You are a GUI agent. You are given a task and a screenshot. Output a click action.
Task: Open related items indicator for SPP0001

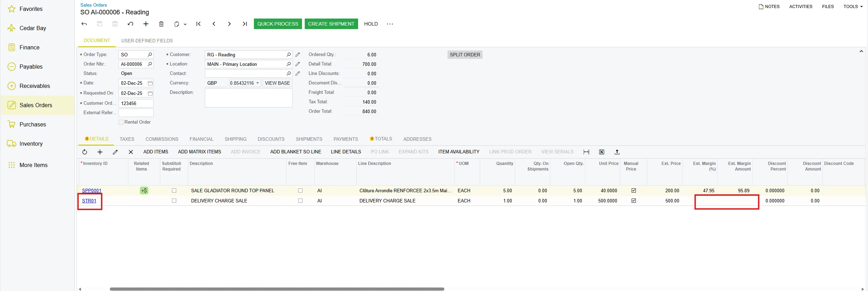pyautogui.click(x=144, y=190)
